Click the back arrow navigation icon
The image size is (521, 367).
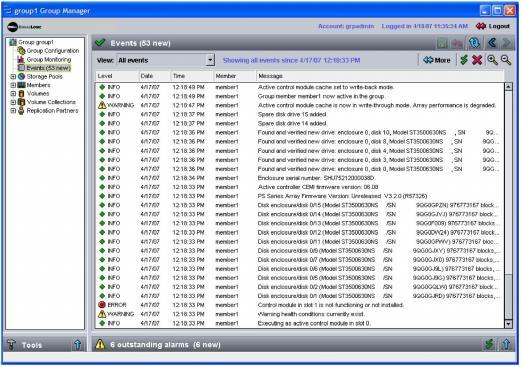[492, 43]
